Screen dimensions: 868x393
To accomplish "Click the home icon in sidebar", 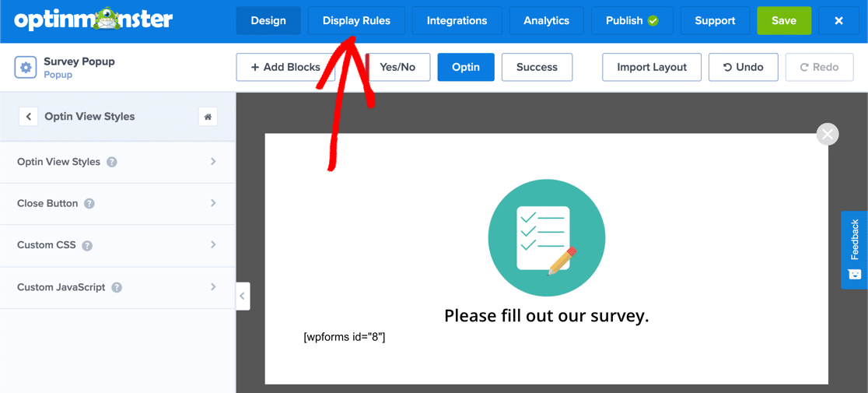I will 208,117.
